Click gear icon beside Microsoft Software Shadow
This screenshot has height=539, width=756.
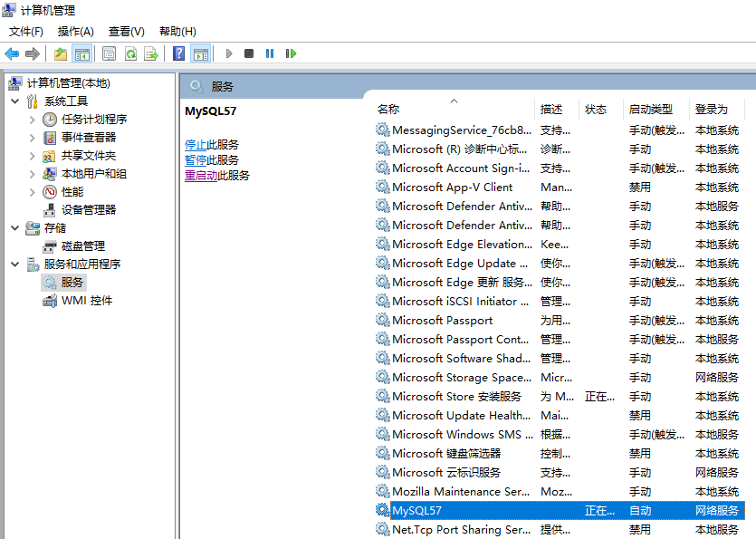(x=383, y=358)
